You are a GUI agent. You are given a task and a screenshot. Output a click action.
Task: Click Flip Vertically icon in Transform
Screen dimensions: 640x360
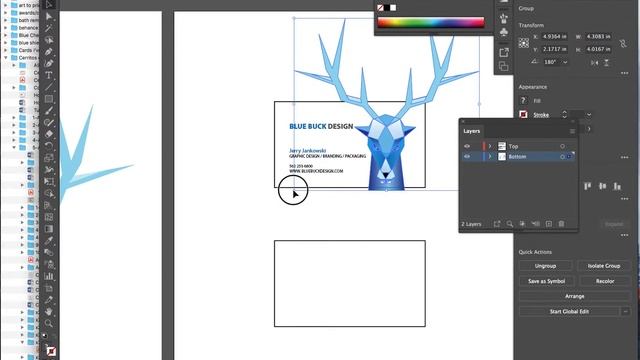[607, 62]
